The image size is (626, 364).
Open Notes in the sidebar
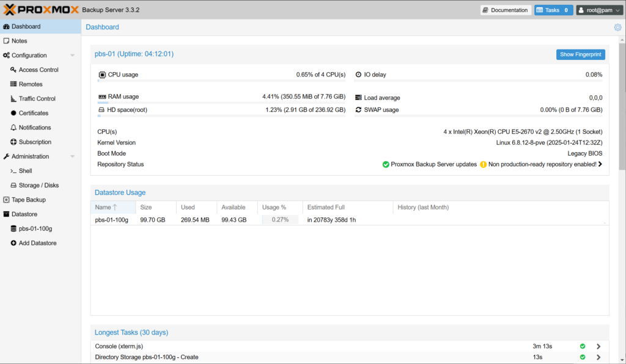(x=20, y=41)
